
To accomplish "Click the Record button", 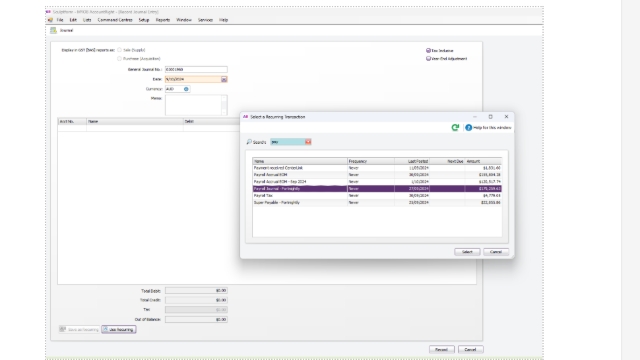I will [x=441, y=349].
